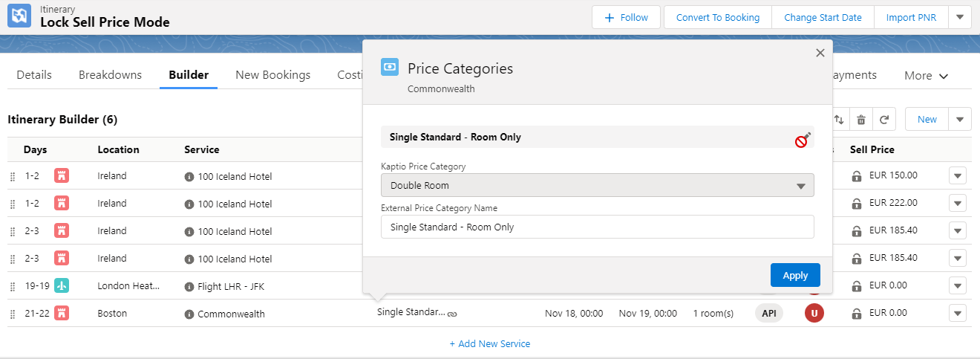
Task: Switch to the Details tab
Action: coord(34,75)
